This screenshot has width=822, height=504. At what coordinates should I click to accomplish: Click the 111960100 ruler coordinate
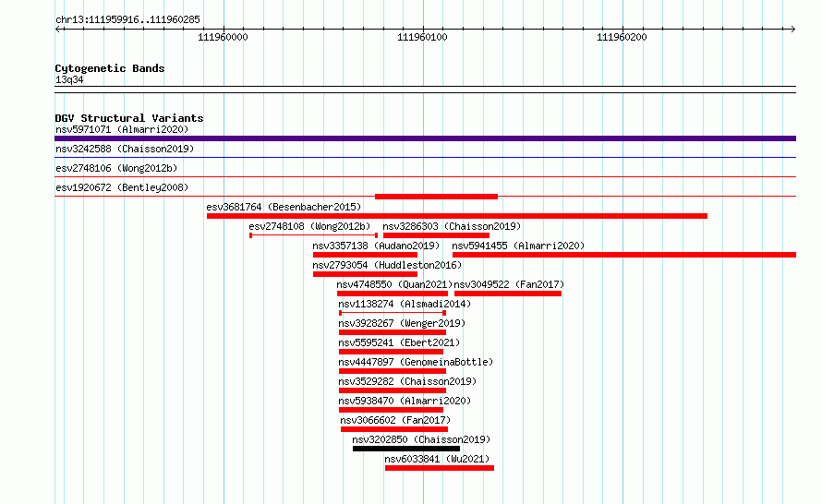pos(422,37)
